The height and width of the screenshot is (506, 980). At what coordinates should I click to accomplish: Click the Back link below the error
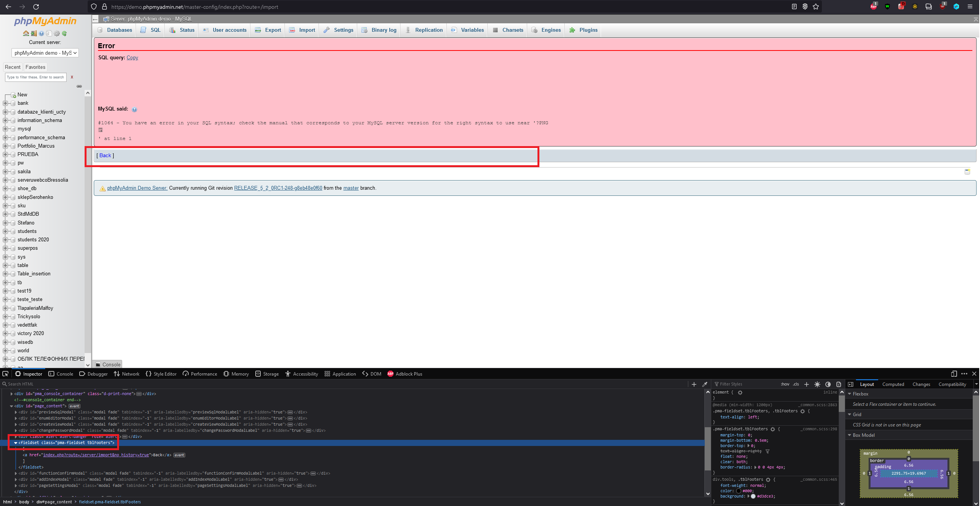tap(105, 155)
